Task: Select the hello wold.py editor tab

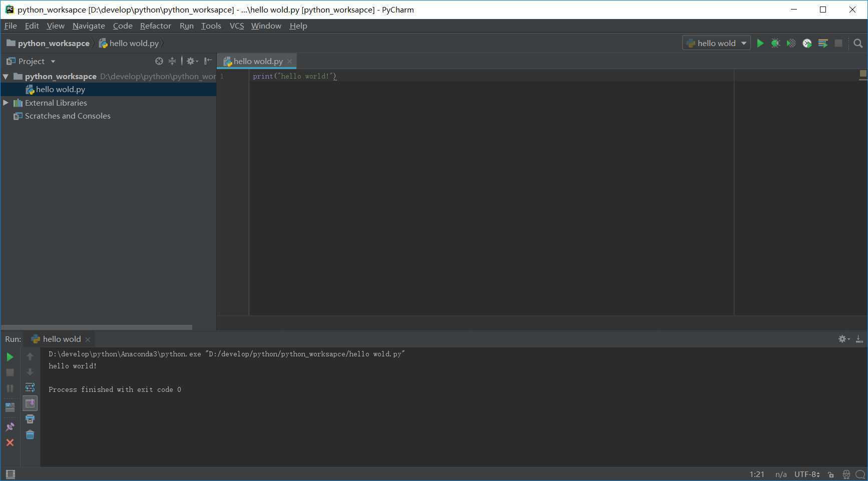Action: pos(257,61)
